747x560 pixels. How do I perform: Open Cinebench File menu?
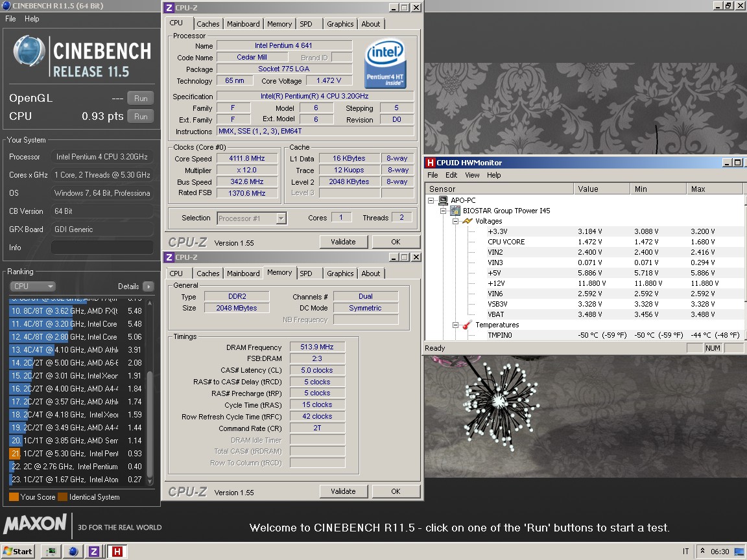[x=10, y=19]
